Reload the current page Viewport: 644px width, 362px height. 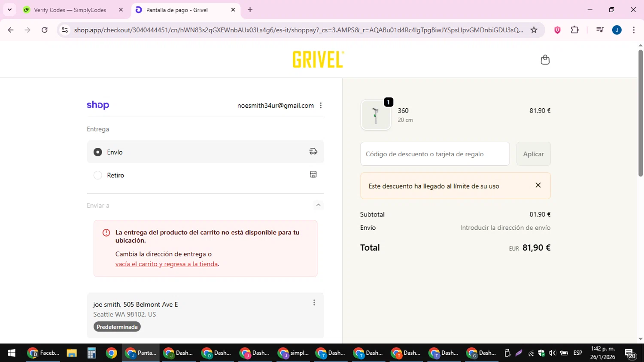coord(45,30)
